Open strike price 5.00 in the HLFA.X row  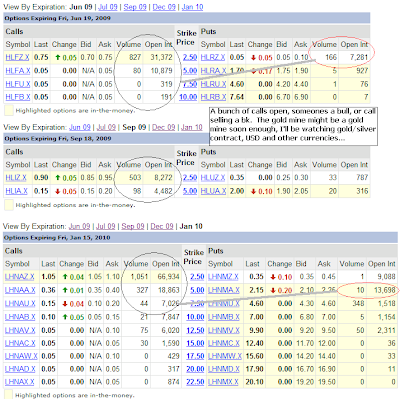(190, 71)
